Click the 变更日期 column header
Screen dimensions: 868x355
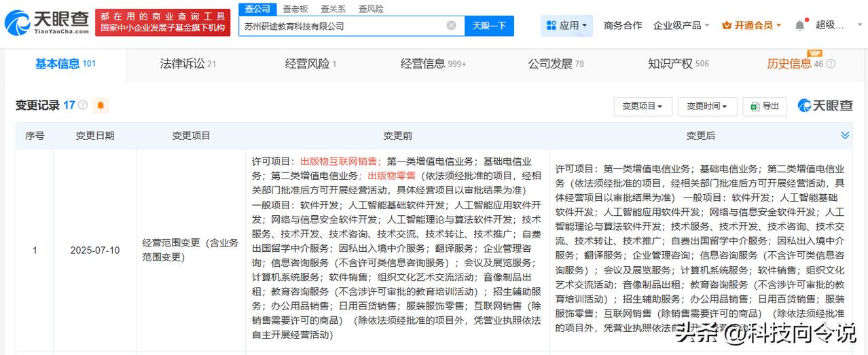pos(95,136)
